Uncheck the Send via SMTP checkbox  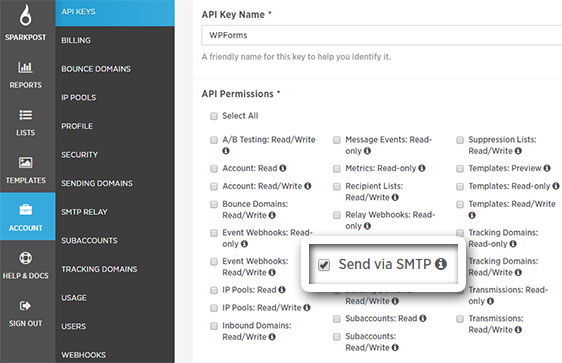point(324,265)
